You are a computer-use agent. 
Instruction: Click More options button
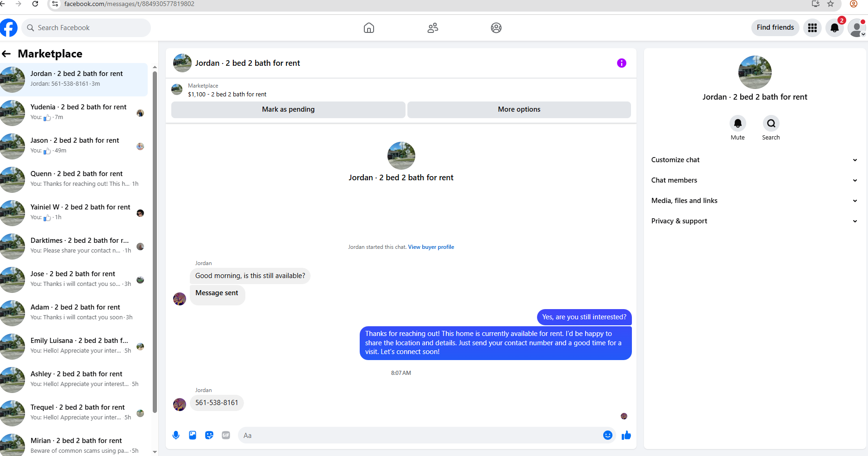coord(519,109)
